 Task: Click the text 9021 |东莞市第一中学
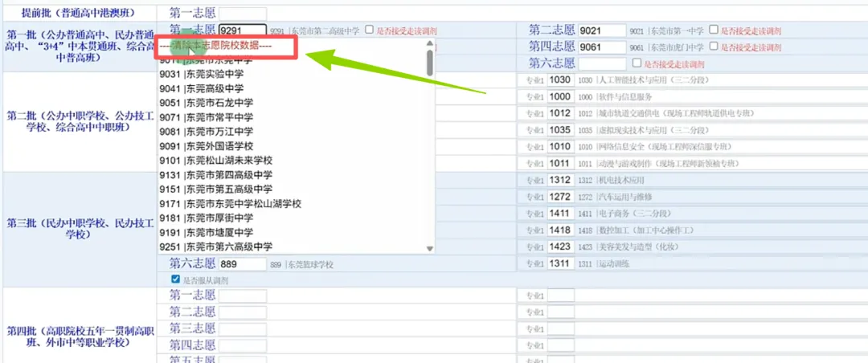pyautogui.click(x=666, y=31)
